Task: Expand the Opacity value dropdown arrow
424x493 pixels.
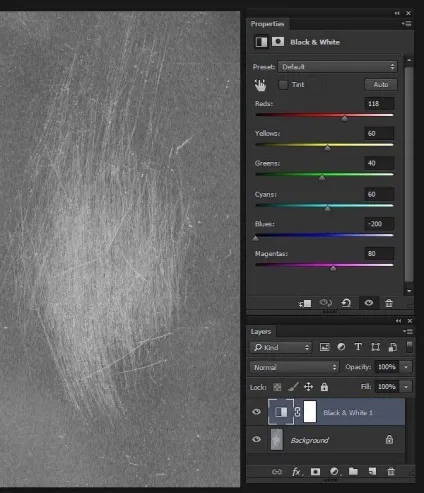Action: click(406, 367)
